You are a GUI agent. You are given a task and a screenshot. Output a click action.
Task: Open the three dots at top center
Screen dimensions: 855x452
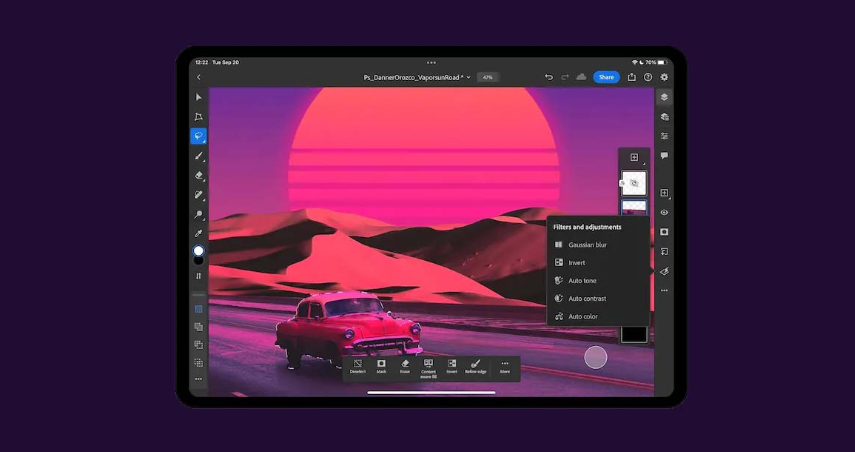coord(431,63)
